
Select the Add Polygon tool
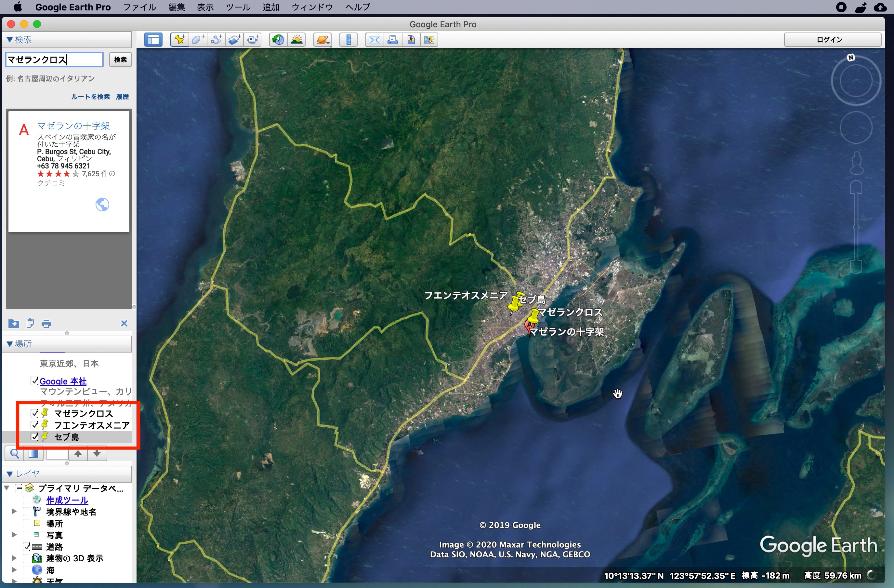pos(198,39)
